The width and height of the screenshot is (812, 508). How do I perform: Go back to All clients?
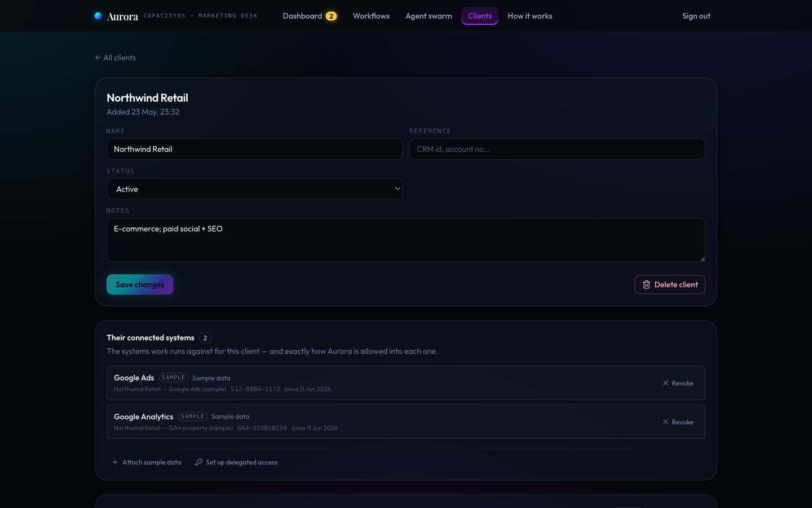click(116, 58)
